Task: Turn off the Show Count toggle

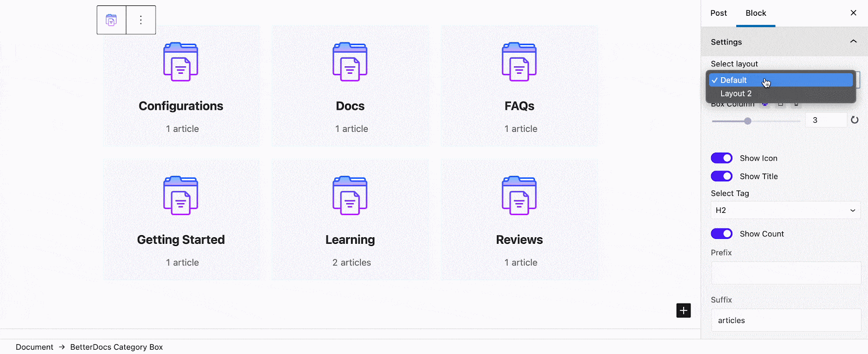Action: (722, 233)
